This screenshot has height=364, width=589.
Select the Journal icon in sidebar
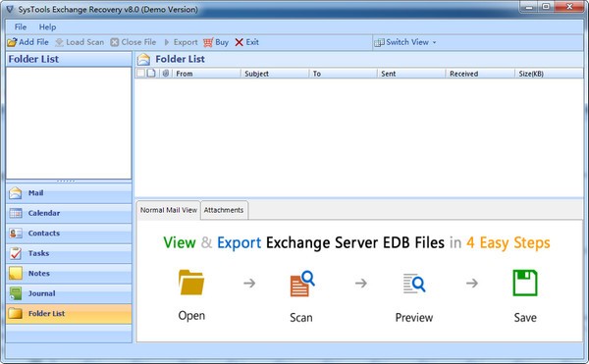[16, 293]
